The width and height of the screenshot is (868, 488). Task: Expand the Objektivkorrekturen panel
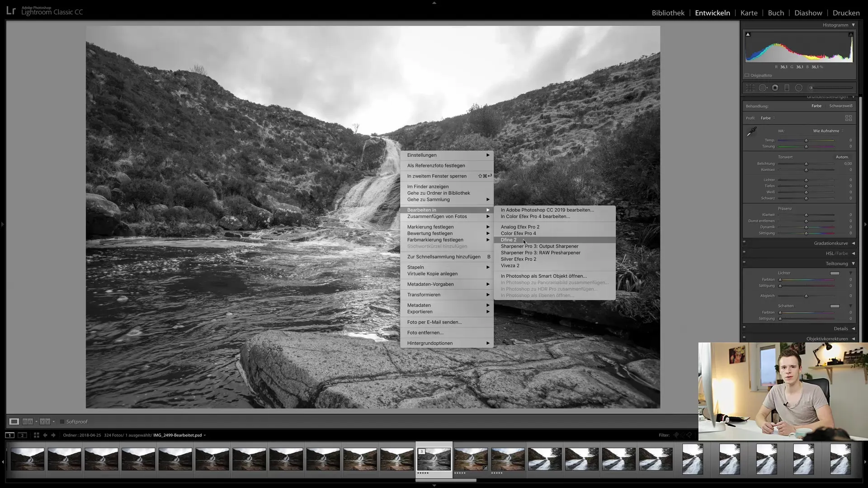(854, 339)
